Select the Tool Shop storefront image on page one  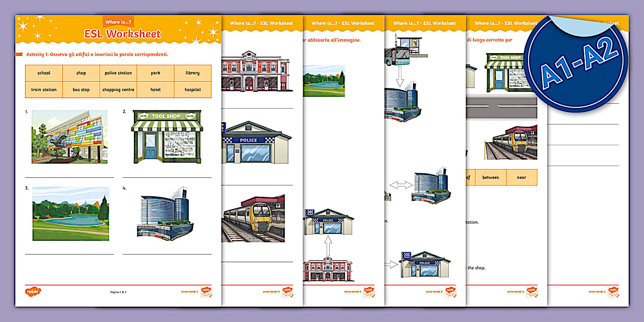point(167,136)
